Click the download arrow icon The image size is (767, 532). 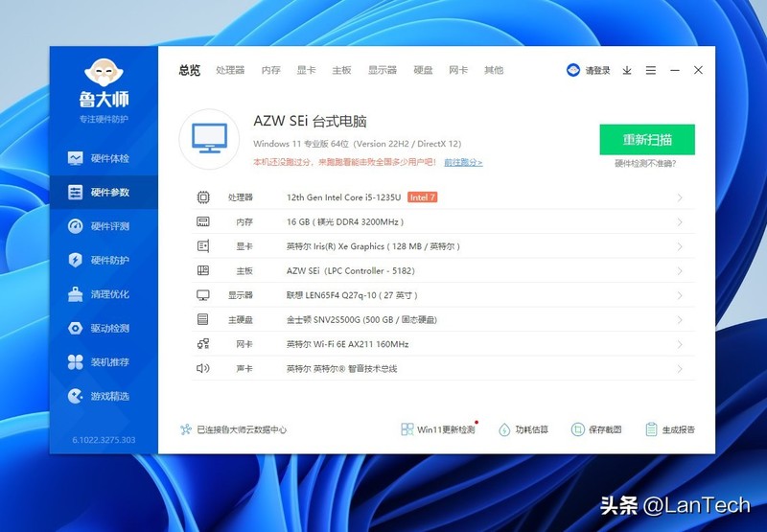[x=627, y=70]
